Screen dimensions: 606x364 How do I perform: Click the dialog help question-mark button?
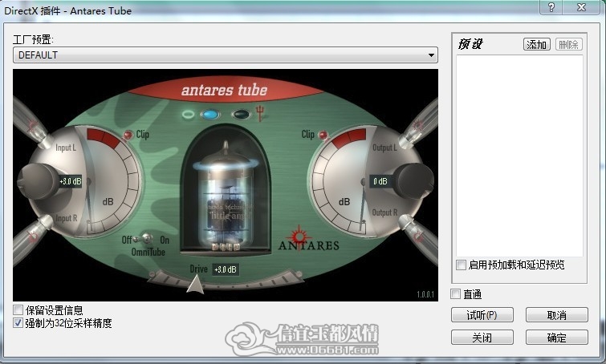[x=551, y=7]
